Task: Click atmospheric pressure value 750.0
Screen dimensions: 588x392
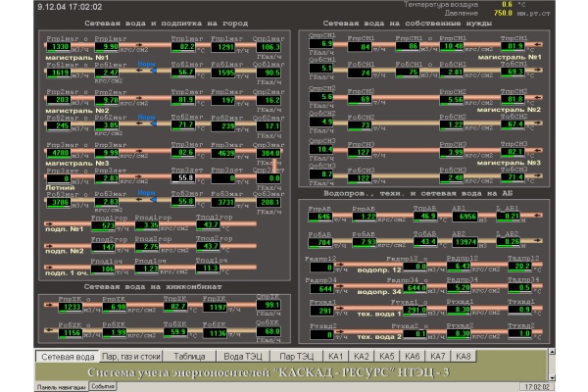Action: point(529,13)
